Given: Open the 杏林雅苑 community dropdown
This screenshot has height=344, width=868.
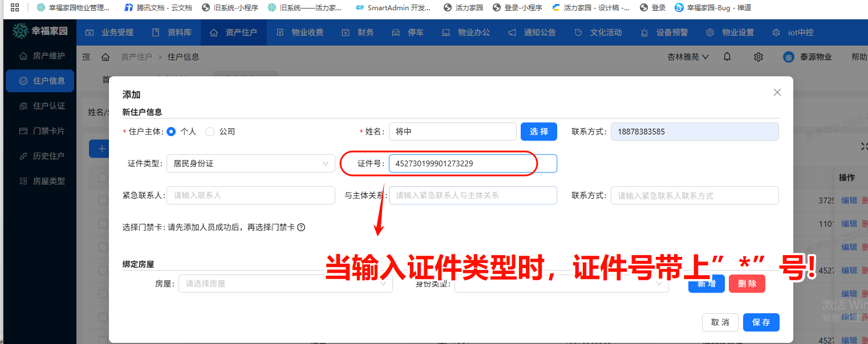Looking at the screenshot, I should click(x=688, y=57).
